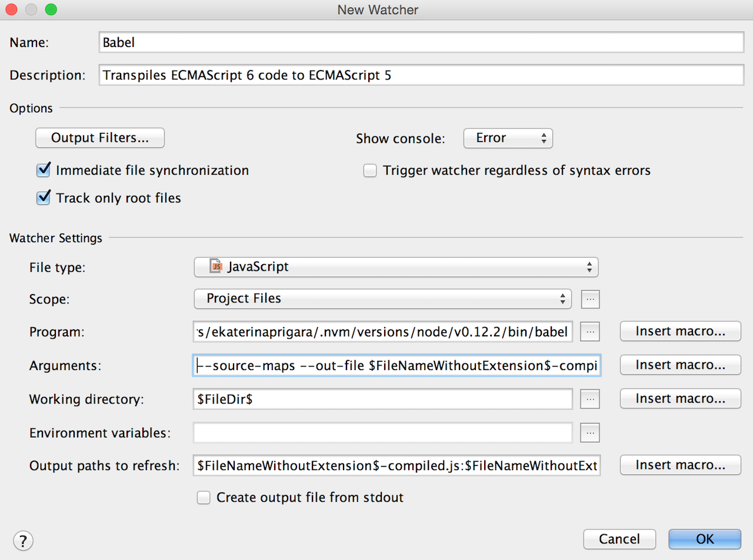
Task: Open the Scope Project Files dropdown
Action: pyautogui.click(x=382, y=299)
